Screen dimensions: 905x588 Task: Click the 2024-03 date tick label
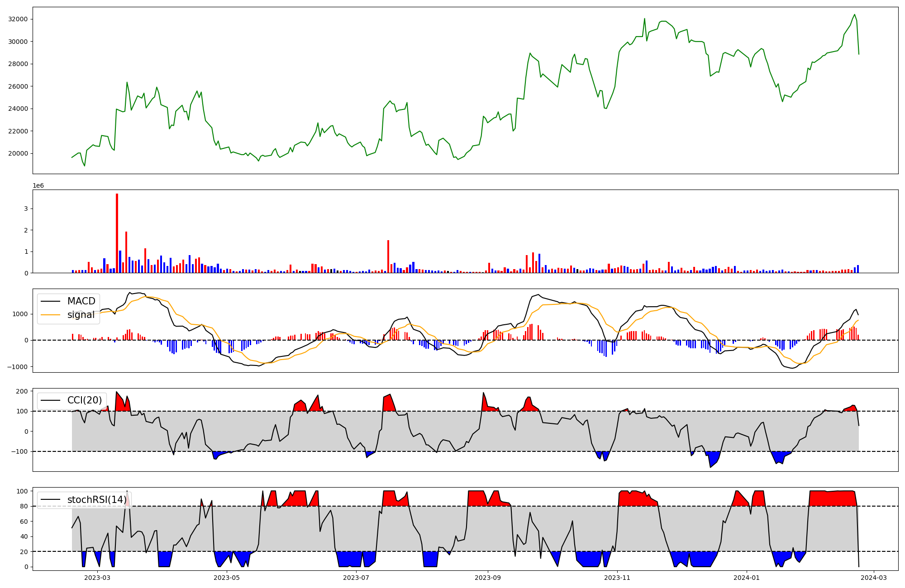[874, 578]
